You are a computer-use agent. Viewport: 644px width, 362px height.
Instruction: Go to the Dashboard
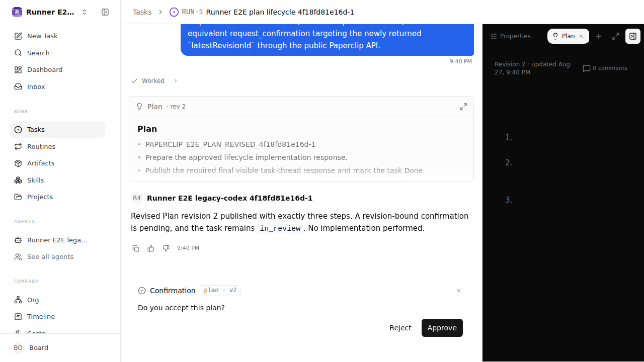click(x=57, y=70)
